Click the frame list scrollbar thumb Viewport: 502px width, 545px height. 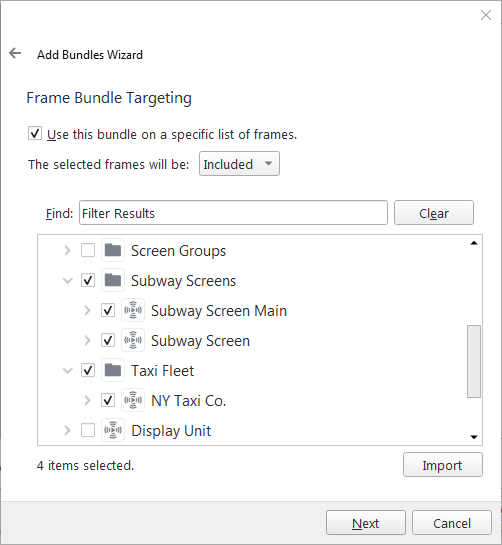tap(474, 361)
